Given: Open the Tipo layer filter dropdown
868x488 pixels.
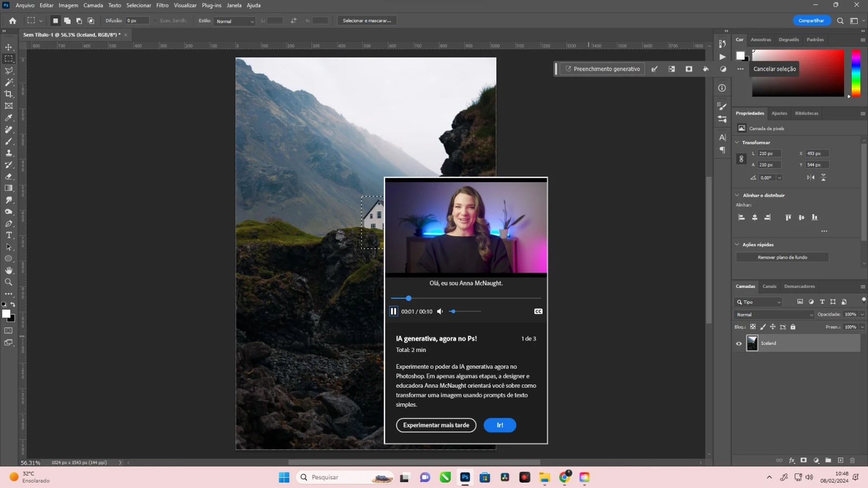Looking at the screenshot, I should coord(758,302).
